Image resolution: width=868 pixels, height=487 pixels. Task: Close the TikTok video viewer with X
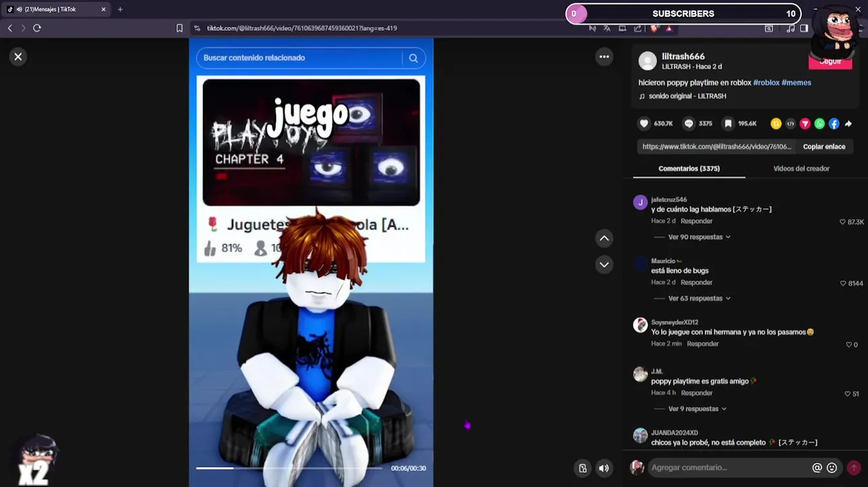point(18,57)
